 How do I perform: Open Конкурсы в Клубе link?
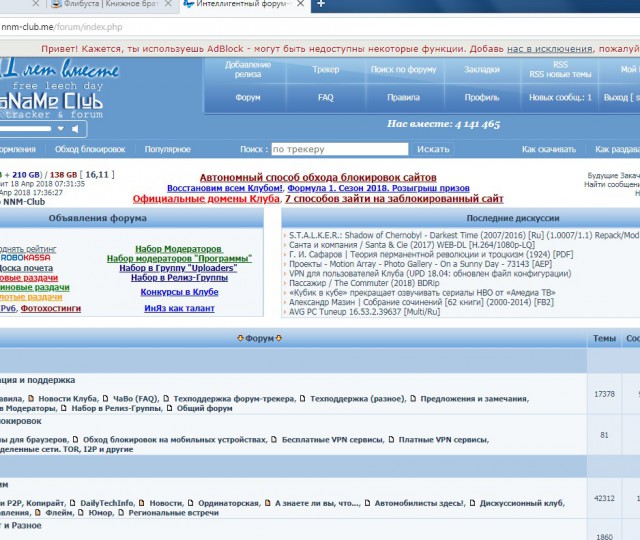pyautogui.click(x=179, y=292)
